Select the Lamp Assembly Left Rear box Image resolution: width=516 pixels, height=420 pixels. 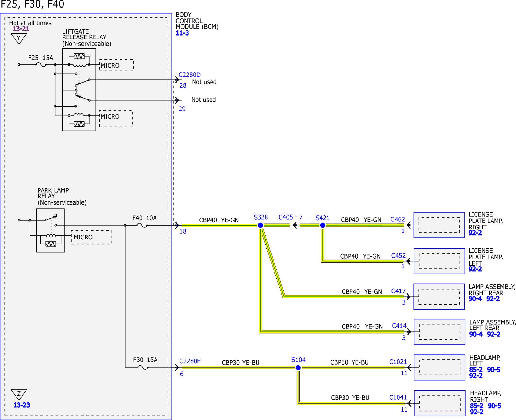(x=439, y=332)
